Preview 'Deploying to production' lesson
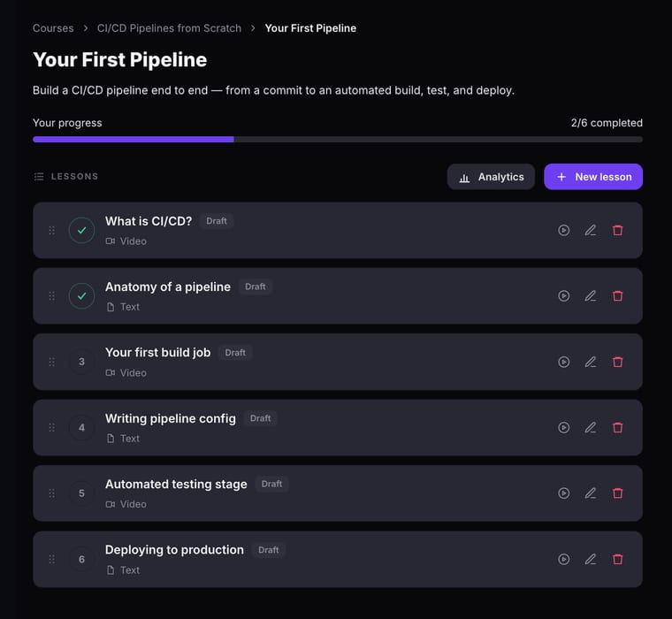Image resolution: width=672 pixels, height=619 pixels. click(563, 559)
